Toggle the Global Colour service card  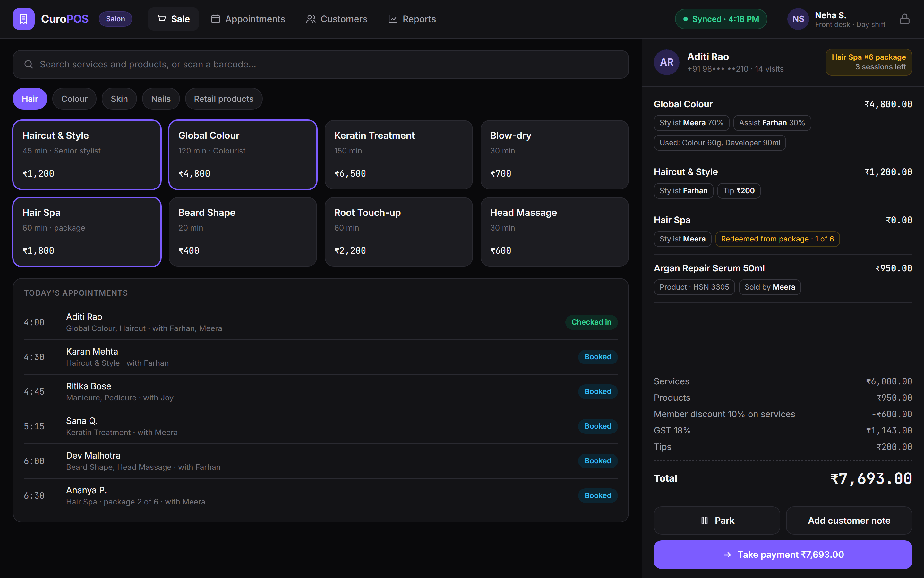coord(243,155)
